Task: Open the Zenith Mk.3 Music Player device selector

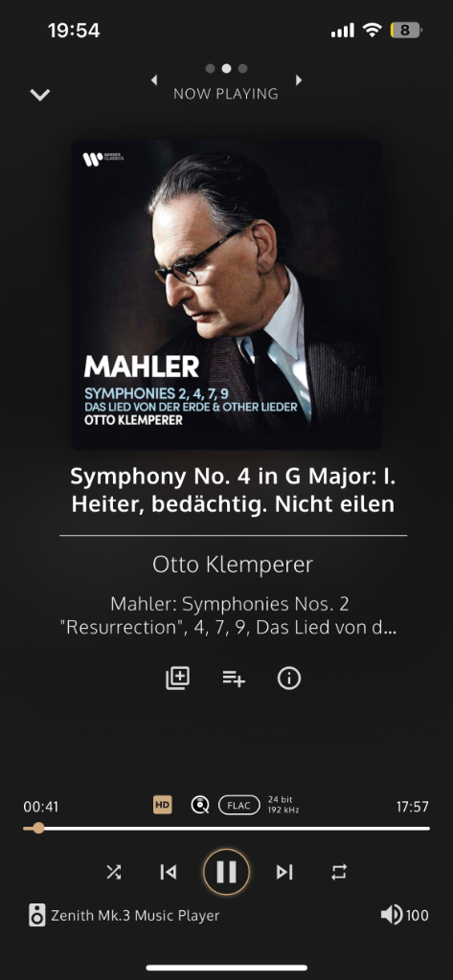Action: click(x=124, y=916)
